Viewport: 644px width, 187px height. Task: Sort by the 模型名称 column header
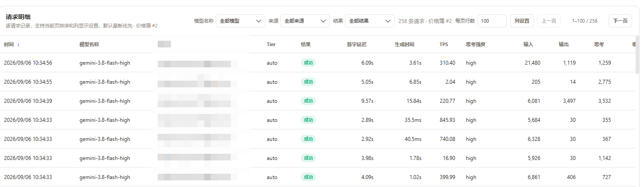coord(89,45)
